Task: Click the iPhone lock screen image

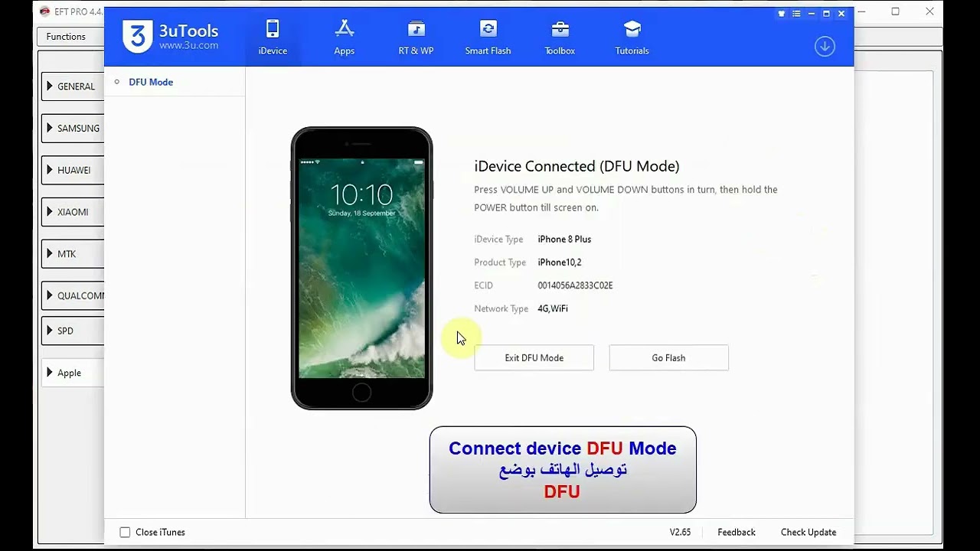Action: (361, 269)
